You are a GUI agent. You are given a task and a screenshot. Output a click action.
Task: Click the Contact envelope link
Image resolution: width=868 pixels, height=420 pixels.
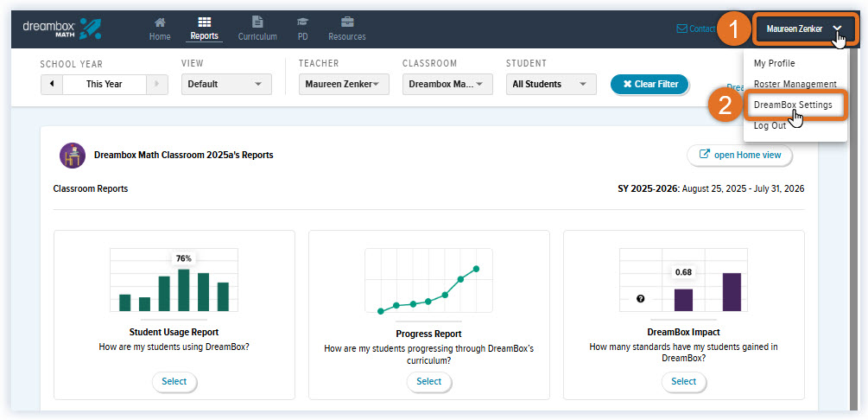[696, 29]
